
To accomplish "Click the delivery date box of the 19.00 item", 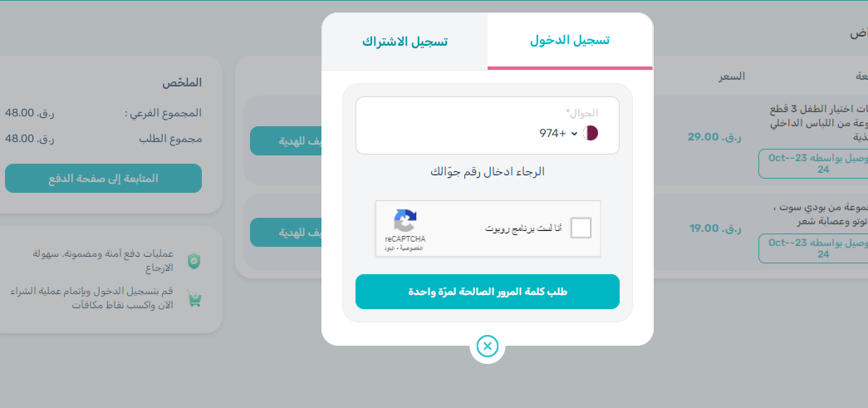I will (x=812, y=248).
